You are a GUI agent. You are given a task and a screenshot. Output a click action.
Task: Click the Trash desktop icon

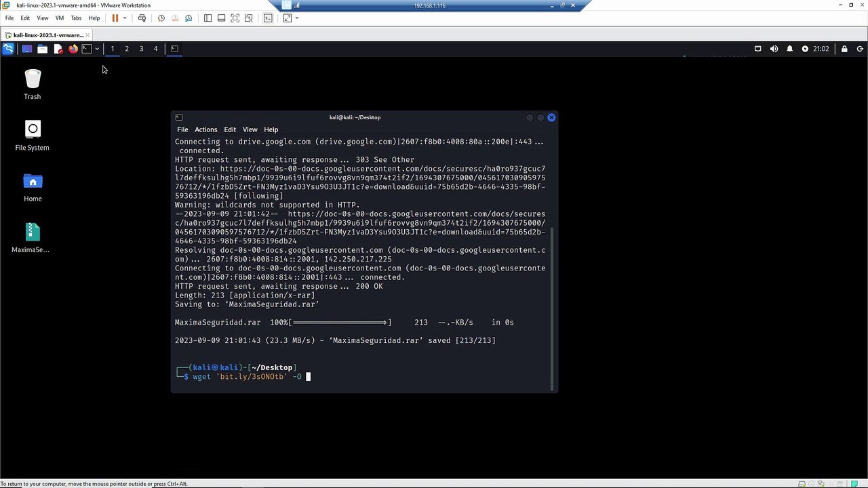[33, 84]
